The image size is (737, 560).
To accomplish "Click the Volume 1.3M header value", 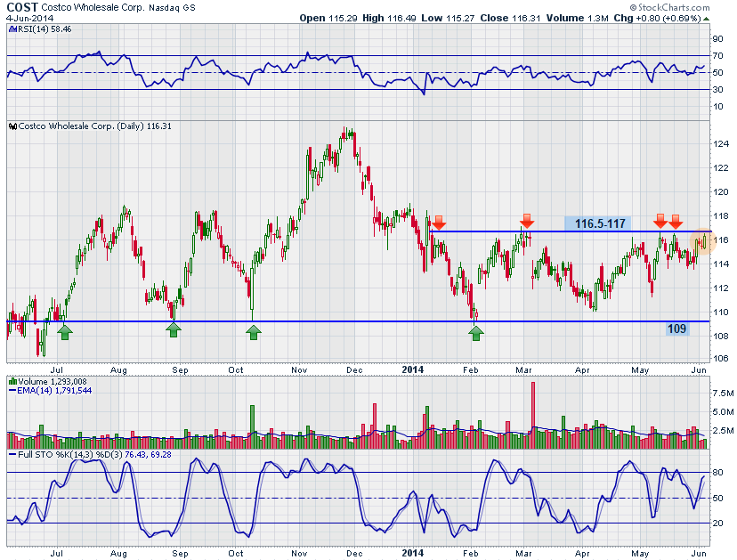I will tap(577, 18).
